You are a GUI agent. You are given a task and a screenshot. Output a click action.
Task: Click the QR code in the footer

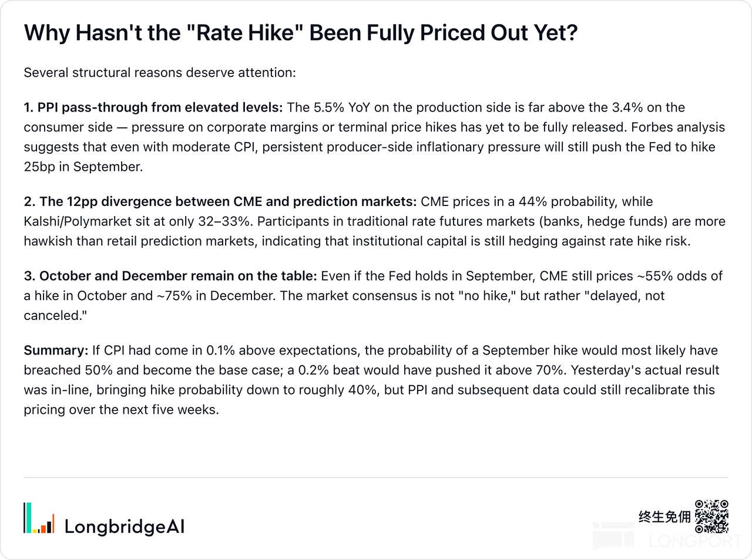711,517
